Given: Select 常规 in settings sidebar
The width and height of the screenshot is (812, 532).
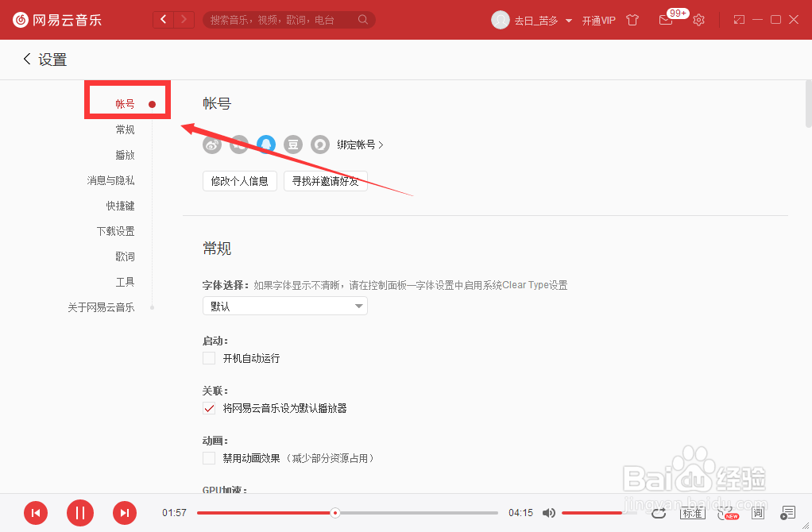Looking at the screenshot, I should point(125,129).
